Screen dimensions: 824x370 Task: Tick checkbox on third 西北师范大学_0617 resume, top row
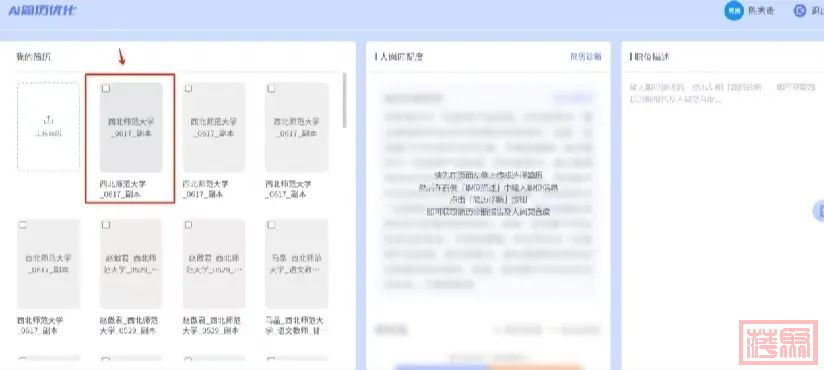click(x=271, y=89)
